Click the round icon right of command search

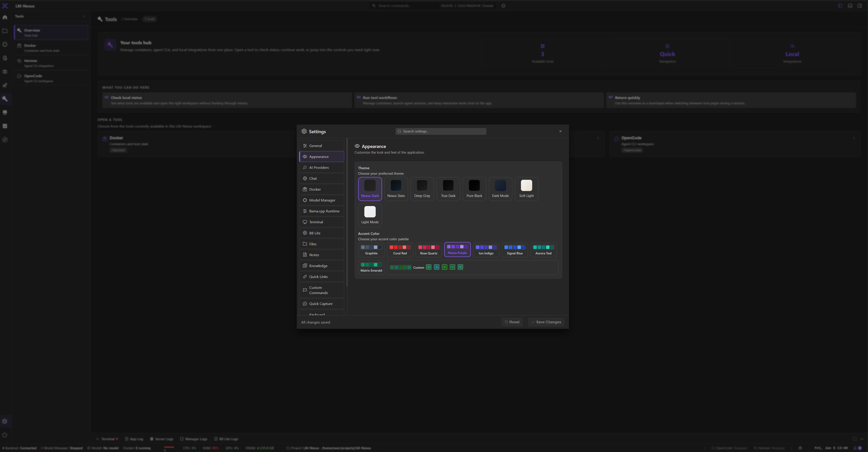503,6
